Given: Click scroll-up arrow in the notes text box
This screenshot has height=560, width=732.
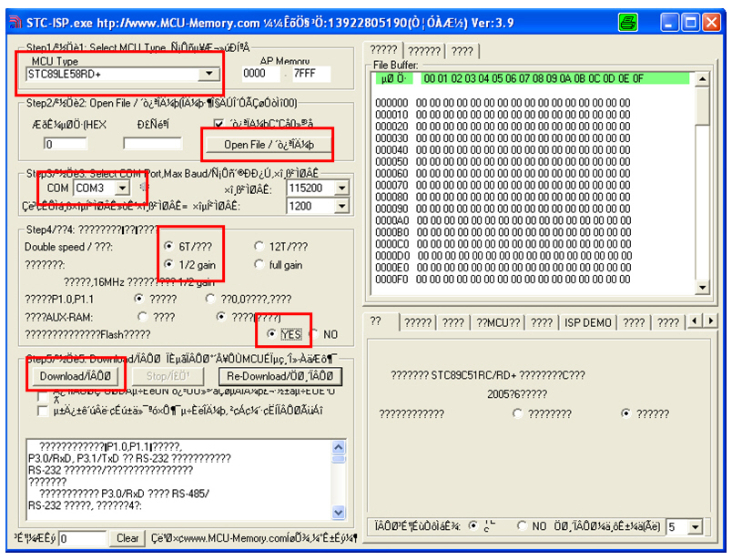Looking at the screenshot, I should [x=339, y=447].
